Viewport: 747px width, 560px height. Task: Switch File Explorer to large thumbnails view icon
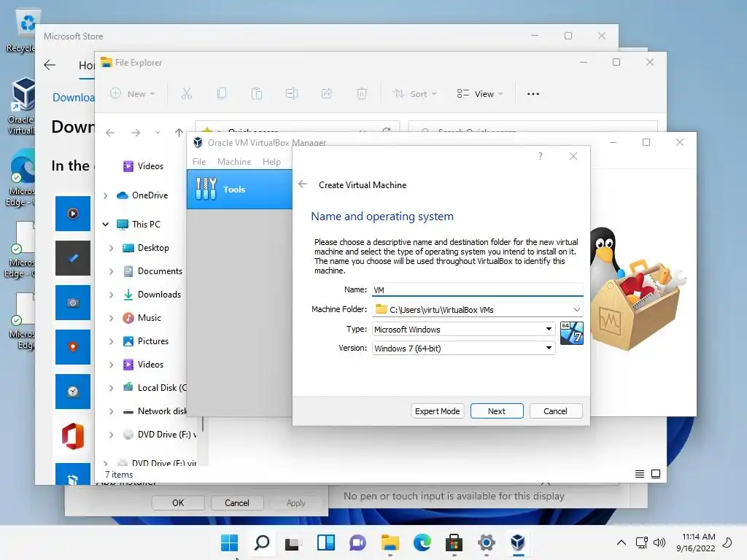pyautogui.click(x=656, y=474)
